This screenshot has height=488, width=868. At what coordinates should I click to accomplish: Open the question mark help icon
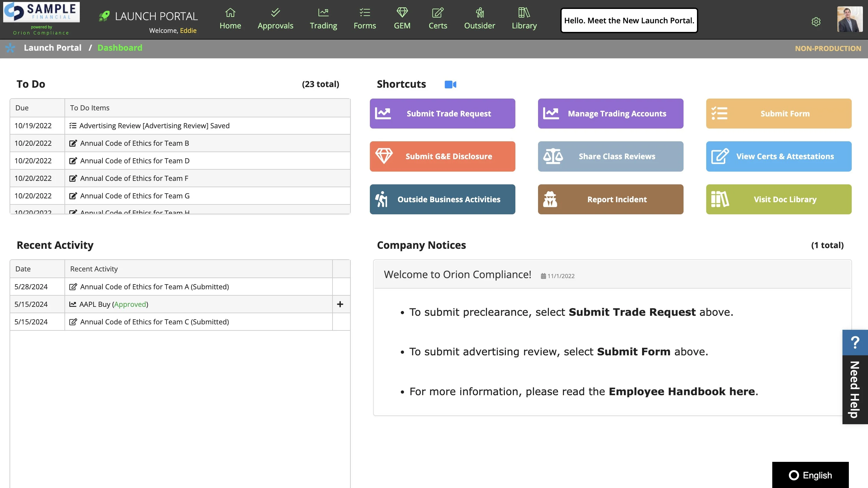click(x=855, y=342)
